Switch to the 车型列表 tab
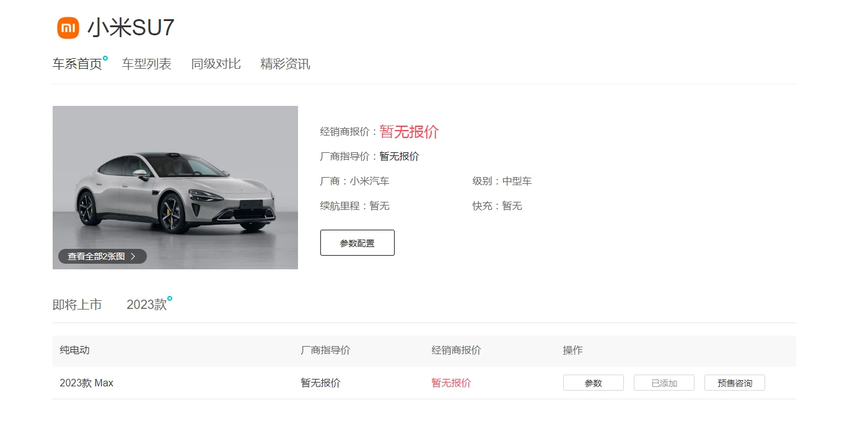Screen dimensions: 868x421 (x=147, y=64)
